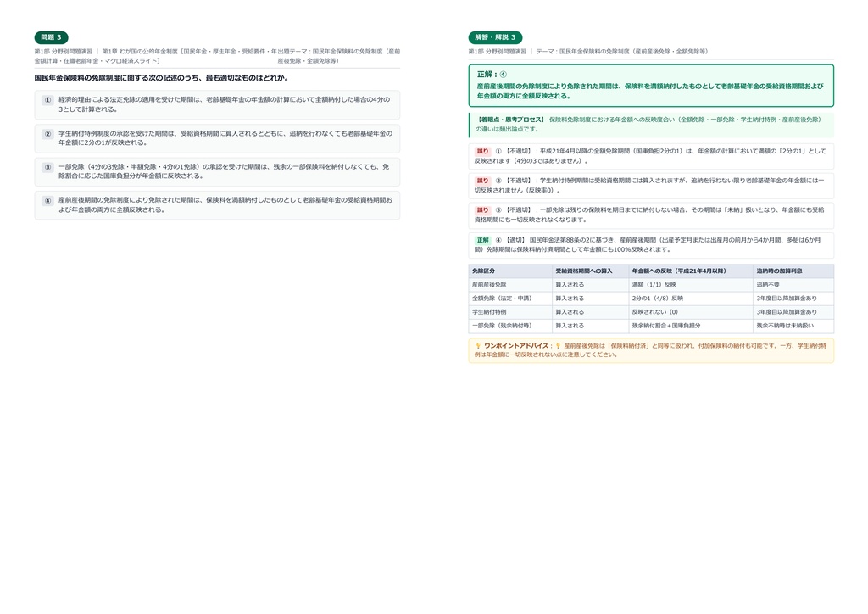This screenshot has width=868, height=614.
Task: Click the 産前産後免除 table row label
Action: coord(489,285)
